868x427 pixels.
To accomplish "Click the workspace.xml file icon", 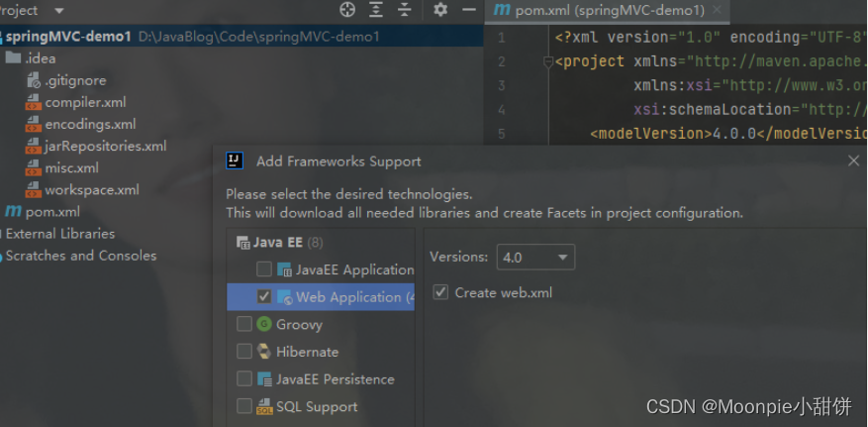I will pyautogui.click(x=34, y=190).
